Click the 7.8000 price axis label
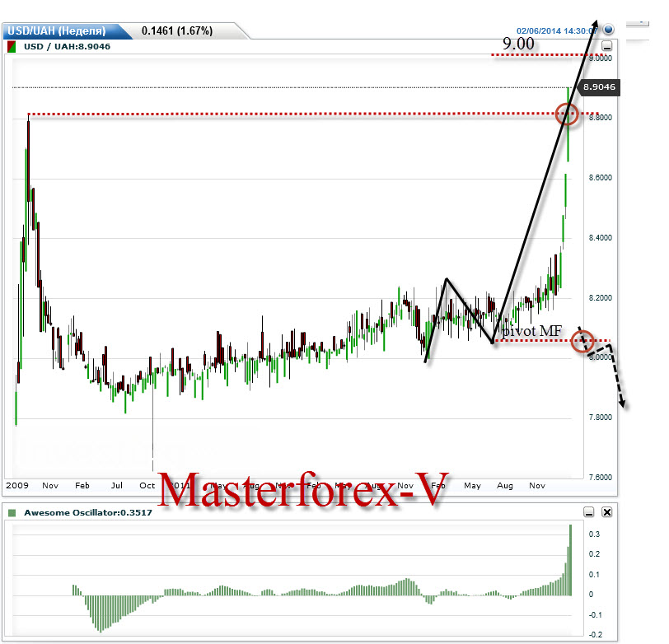The height and width of the screenshot is (644, 669). click(x=601, y=417)
